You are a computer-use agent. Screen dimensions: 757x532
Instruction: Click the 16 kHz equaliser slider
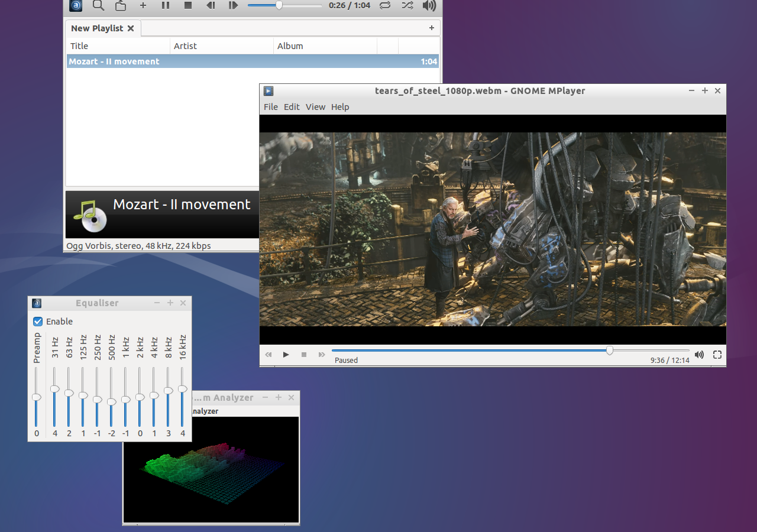tap(182, 397)
